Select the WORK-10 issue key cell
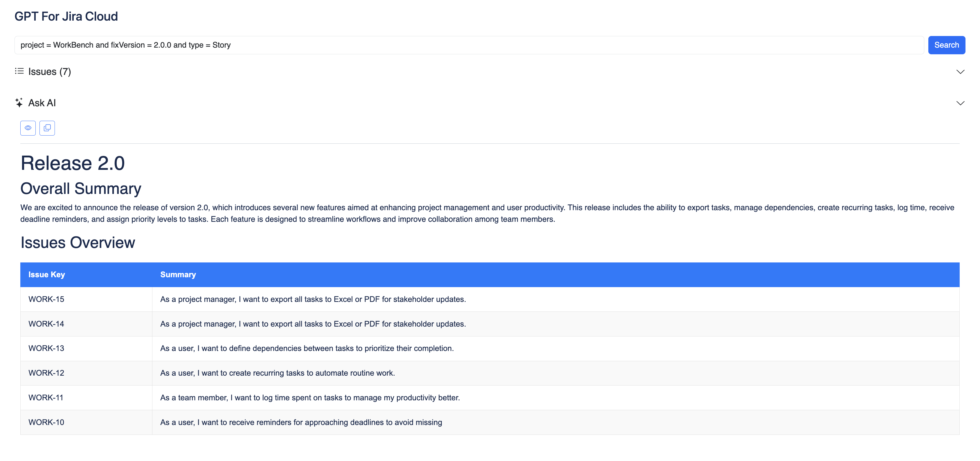 point(46,422)
